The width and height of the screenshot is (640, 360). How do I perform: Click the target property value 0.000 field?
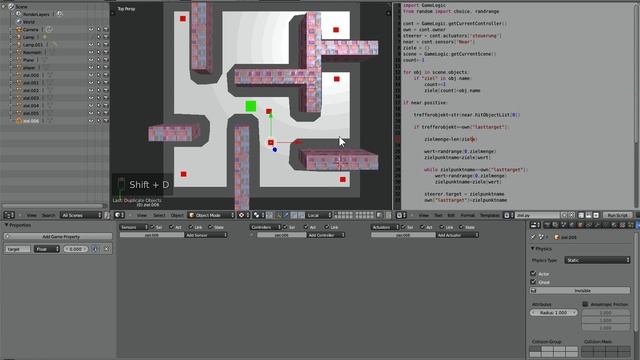pos(76,249)
